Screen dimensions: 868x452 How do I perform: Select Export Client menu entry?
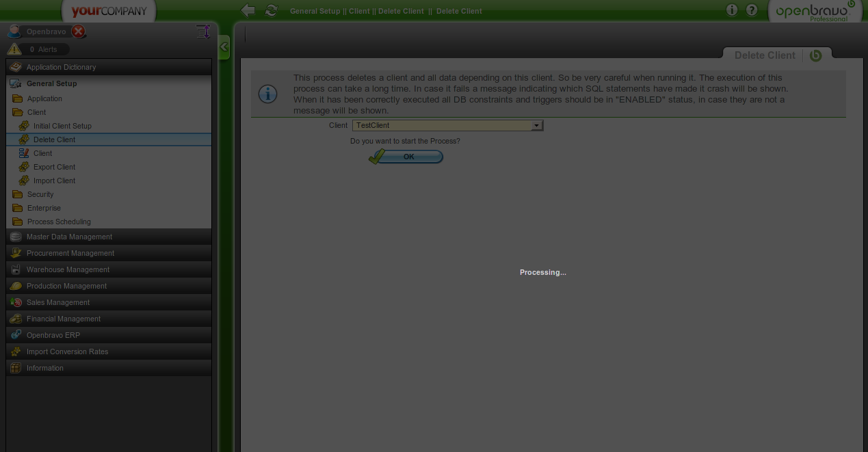point(54,167)
